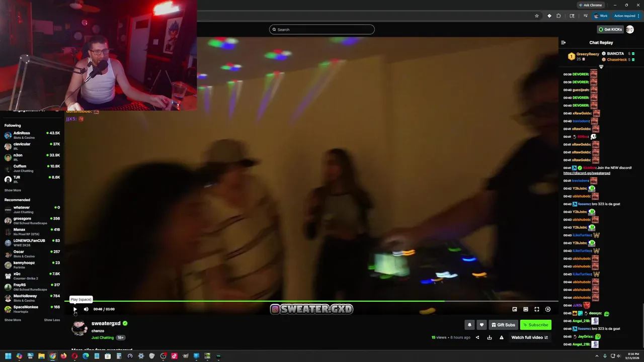Open AdinRoss channel in Following
This screenshot has width=644, height=362.
tap(32, 135)
